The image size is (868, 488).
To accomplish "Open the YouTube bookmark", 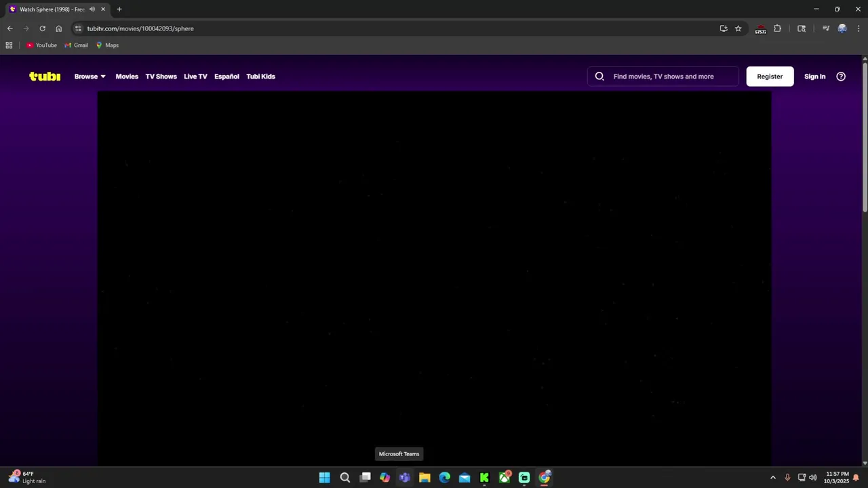I will (x=41, y=45).
